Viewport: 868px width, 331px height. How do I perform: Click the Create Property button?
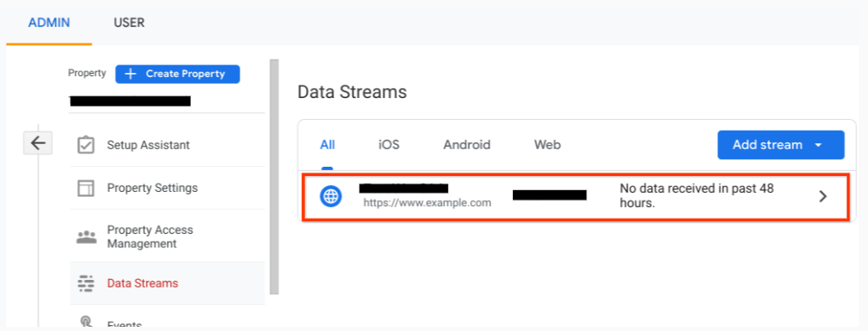coord(178,74)
